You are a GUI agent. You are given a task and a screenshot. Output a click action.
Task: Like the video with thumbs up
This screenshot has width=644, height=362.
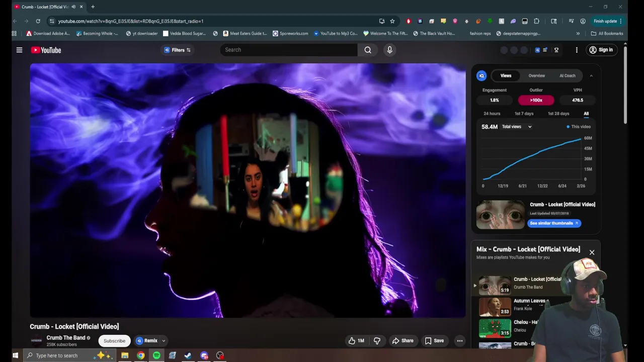356,341
